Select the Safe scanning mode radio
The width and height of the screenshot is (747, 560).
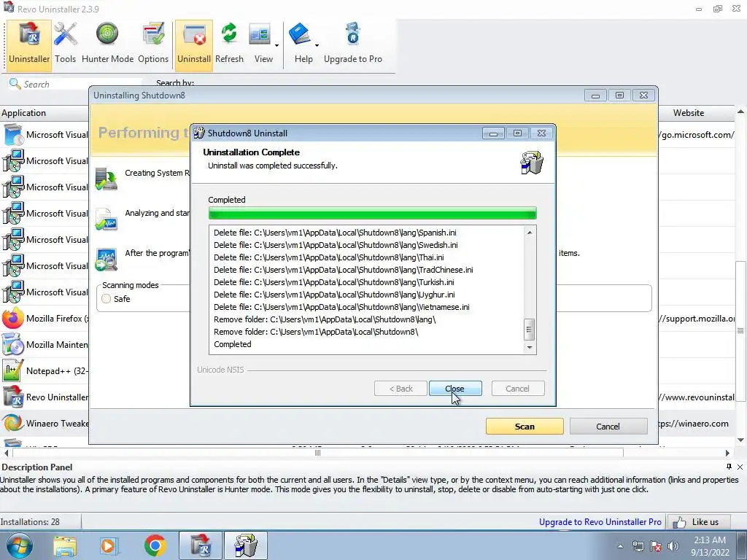pos(107,298)
